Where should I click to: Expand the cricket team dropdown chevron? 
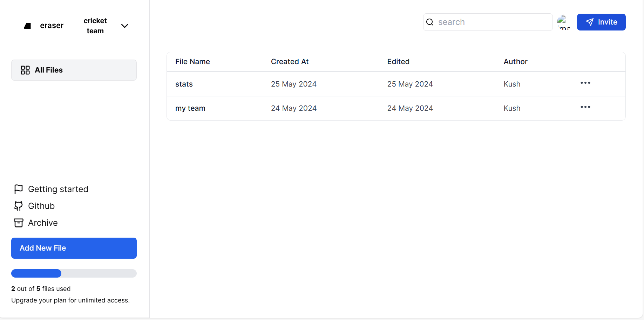click(x=124, y=26)
